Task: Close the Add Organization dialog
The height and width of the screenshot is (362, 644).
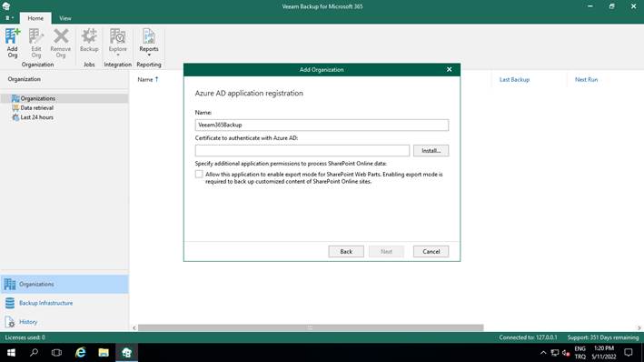Action: pyautogui.click(x=449, y=69)
